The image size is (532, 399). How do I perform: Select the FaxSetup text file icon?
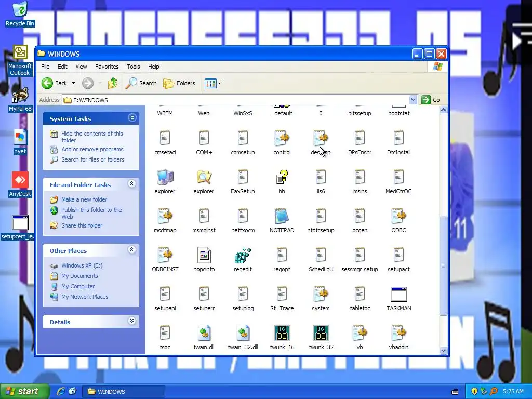tap(243, 177)
